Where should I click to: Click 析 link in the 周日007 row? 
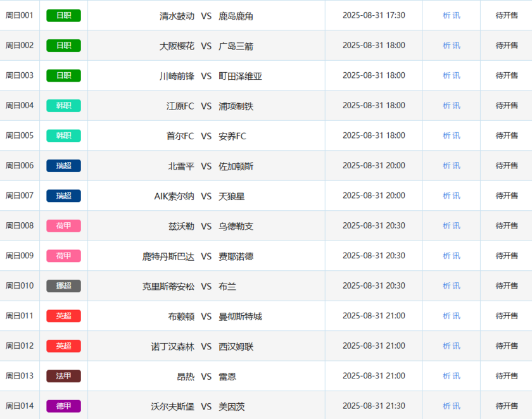tap(446, 196)
